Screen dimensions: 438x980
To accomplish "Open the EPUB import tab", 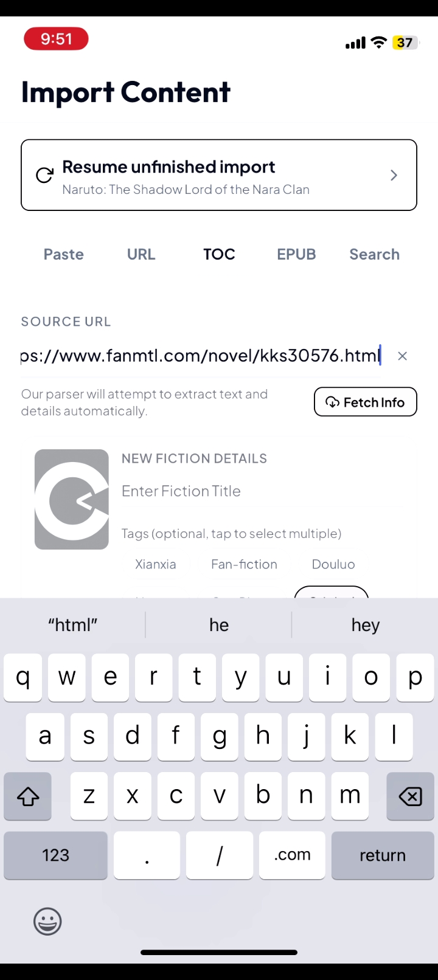I will [296, 254].
